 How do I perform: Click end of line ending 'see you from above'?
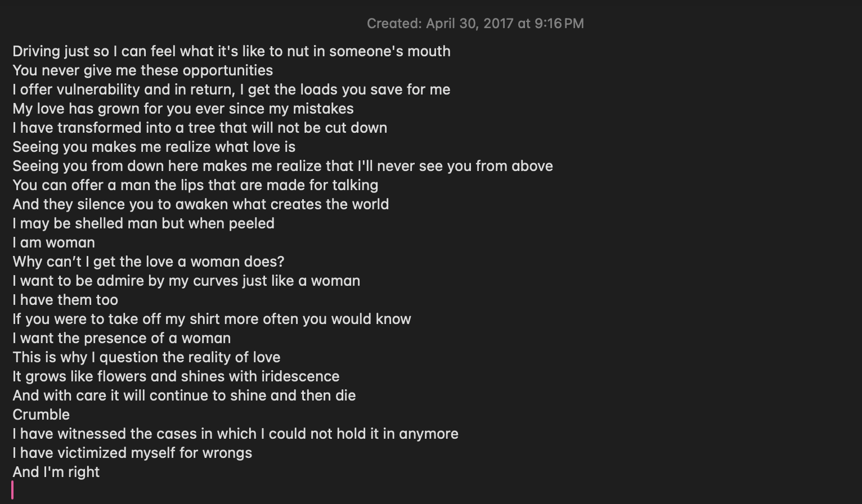(x=554, y=166)
